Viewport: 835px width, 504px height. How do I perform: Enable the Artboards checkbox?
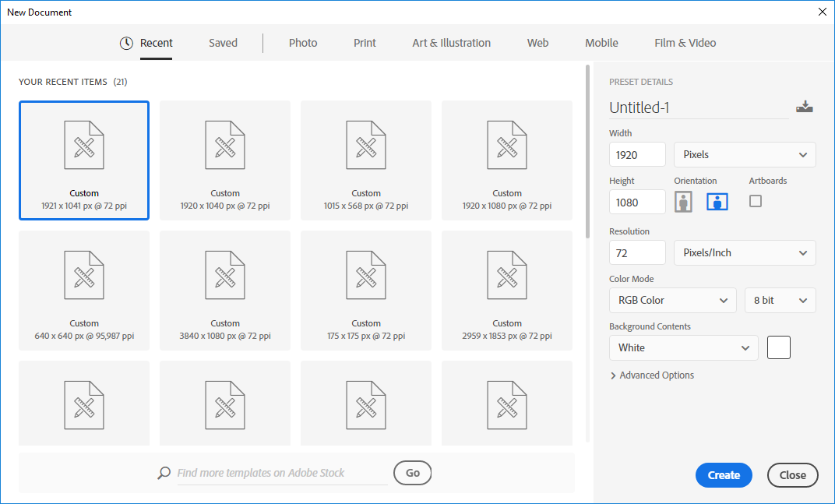pos(755,201)
